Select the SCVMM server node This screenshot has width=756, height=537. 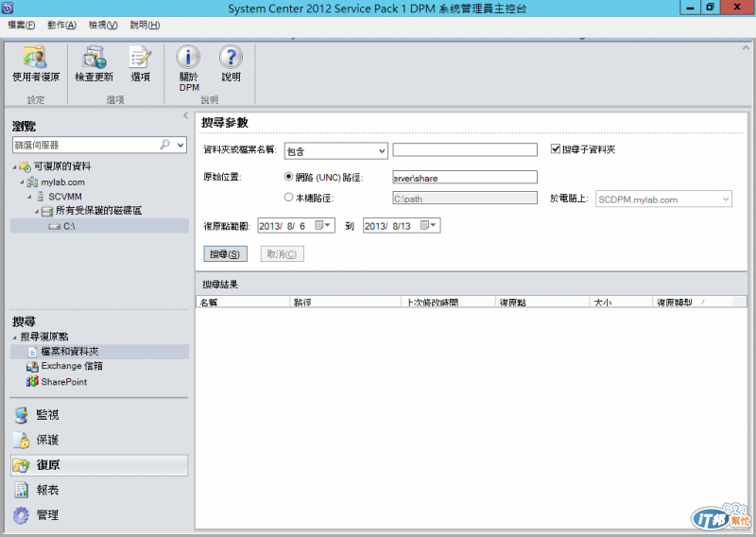pos(65,197)
